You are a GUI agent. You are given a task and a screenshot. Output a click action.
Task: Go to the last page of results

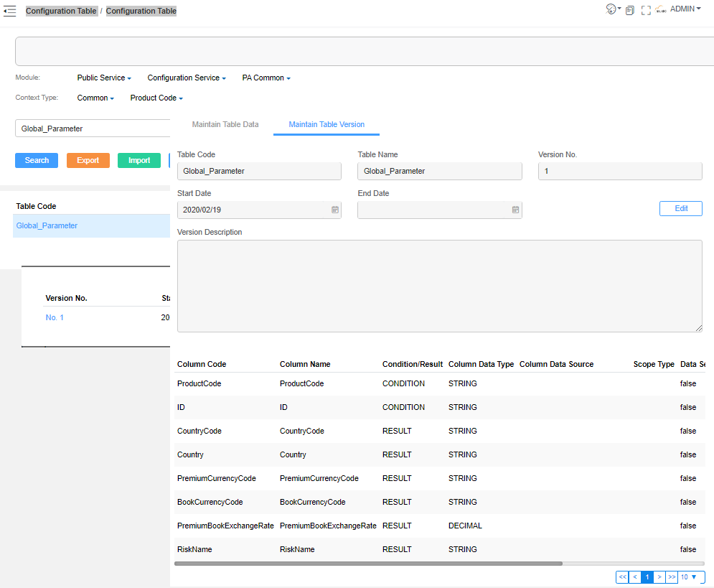(x=672, y=577)
